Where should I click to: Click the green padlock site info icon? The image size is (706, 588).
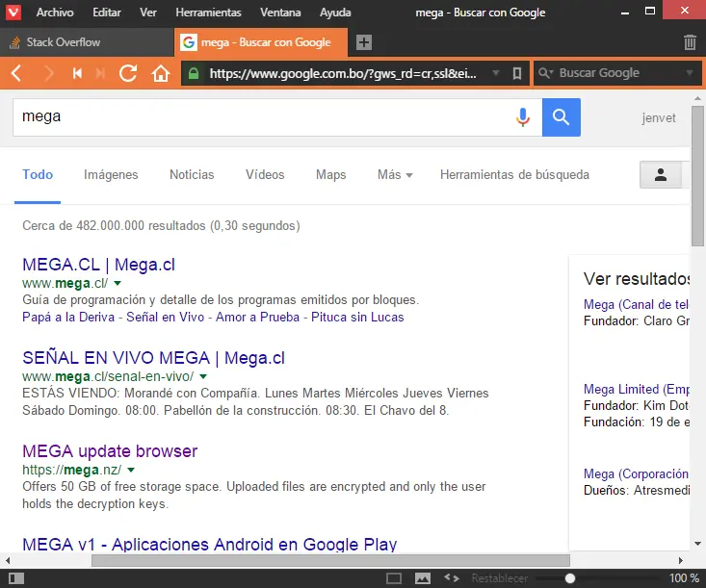tap(194, 73)
